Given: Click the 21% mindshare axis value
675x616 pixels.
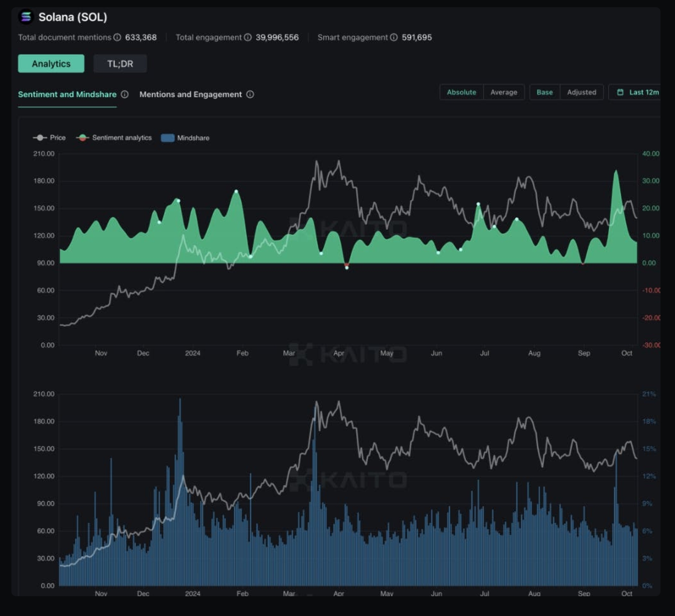Looking at the screenshot, I should pyautogui.click(x=649, y=394).
